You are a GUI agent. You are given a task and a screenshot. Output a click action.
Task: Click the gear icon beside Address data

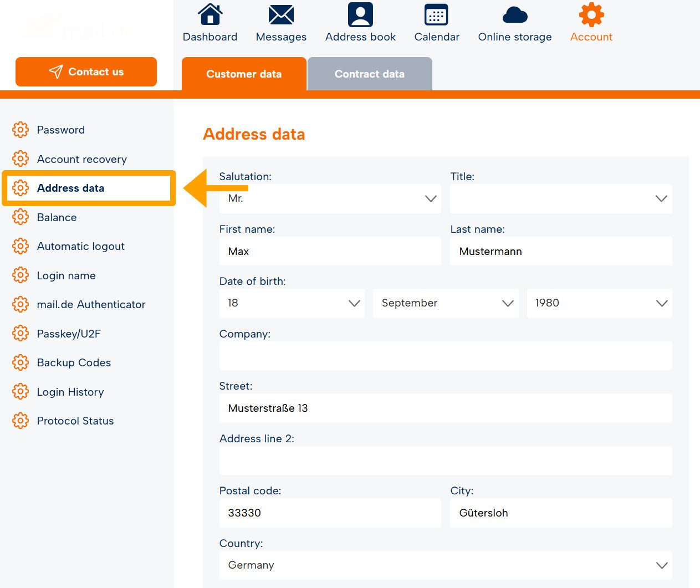21,188
